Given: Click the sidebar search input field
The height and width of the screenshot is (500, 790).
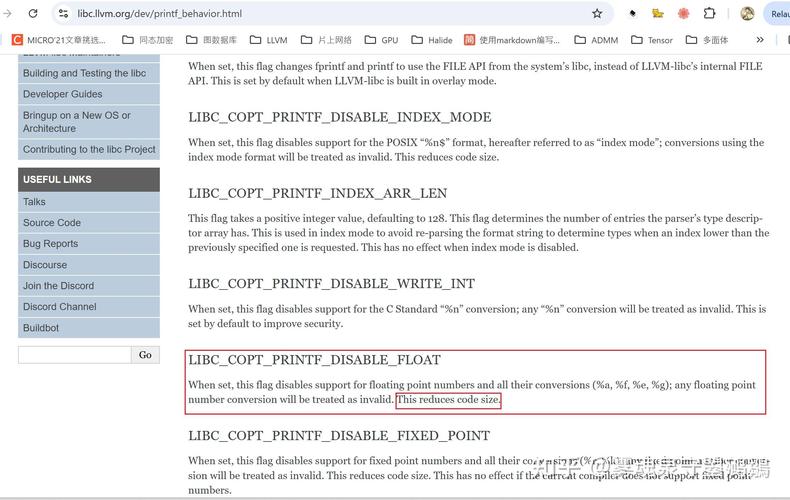Looking at the screenshot, I should [x=74, y=355].
